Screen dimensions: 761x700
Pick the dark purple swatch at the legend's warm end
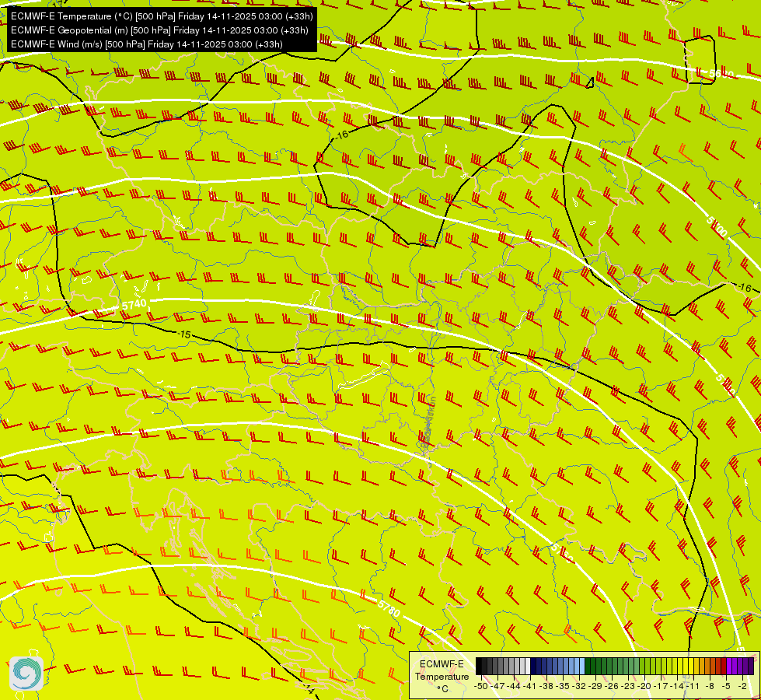[x=751, y=666]
